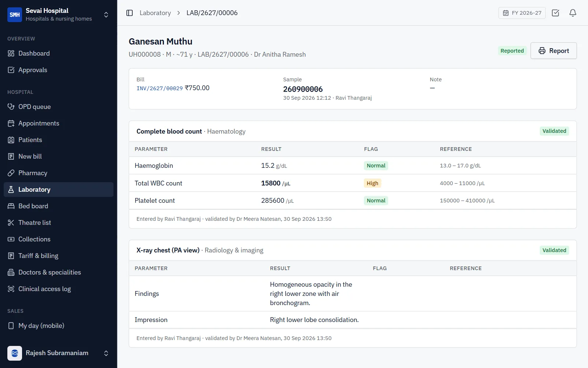The image size is (588, 368).
Task: Open the FY 2026-27 year selector
Action: (x=522, y=13)
